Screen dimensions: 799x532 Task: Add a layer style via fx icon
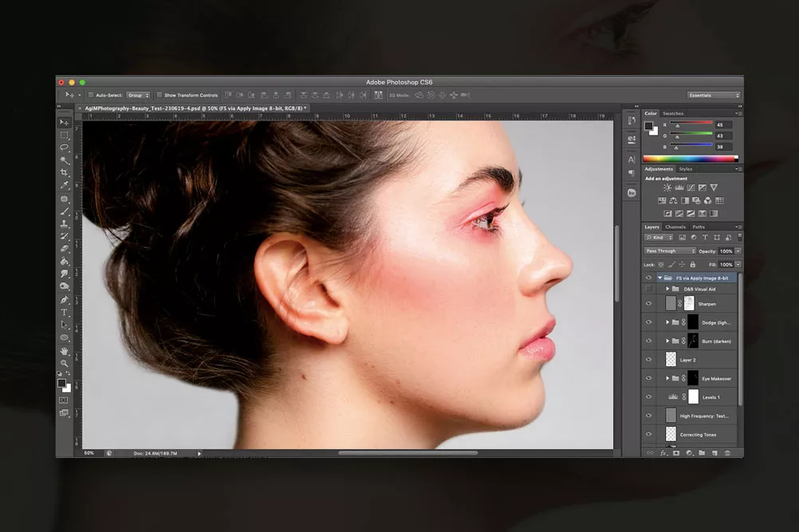point(663,452)
